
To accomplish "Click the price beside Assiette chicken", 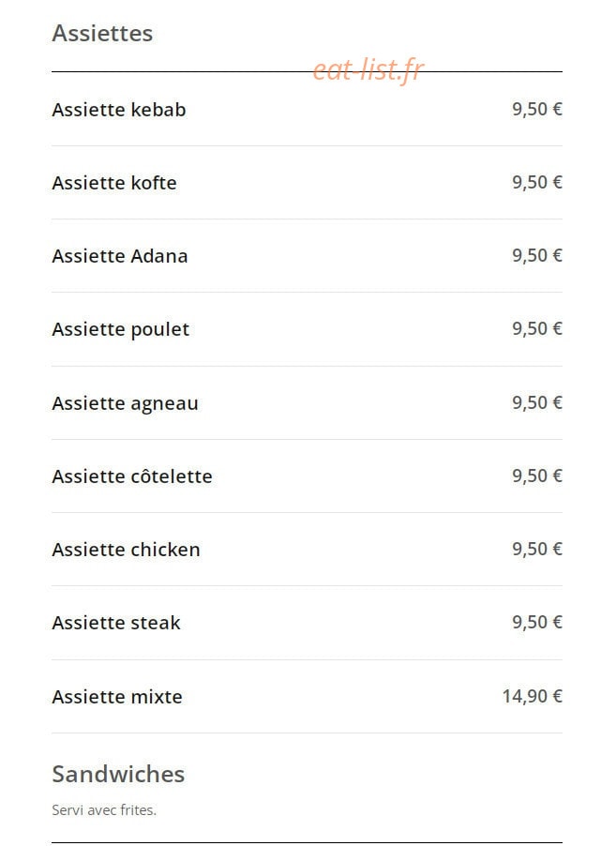I will click(537, 549).
